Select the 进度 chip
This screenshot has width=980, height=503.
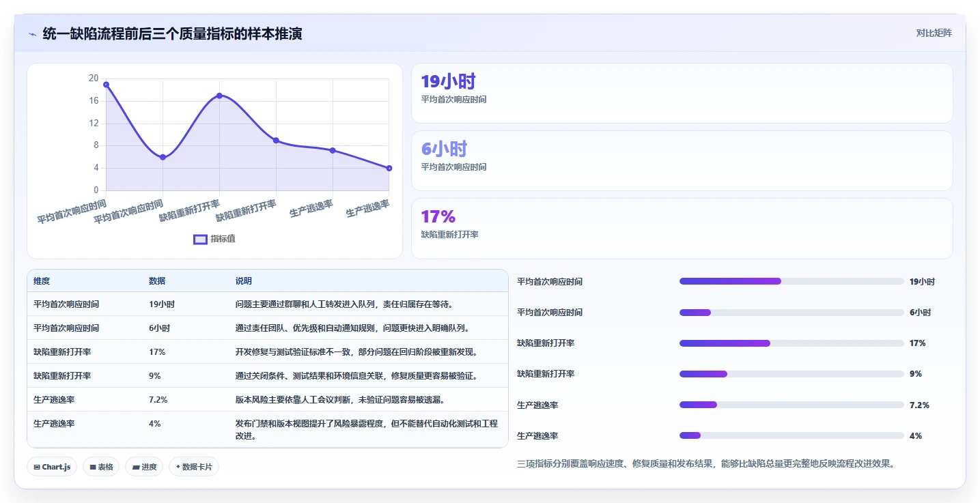point(144,467)
